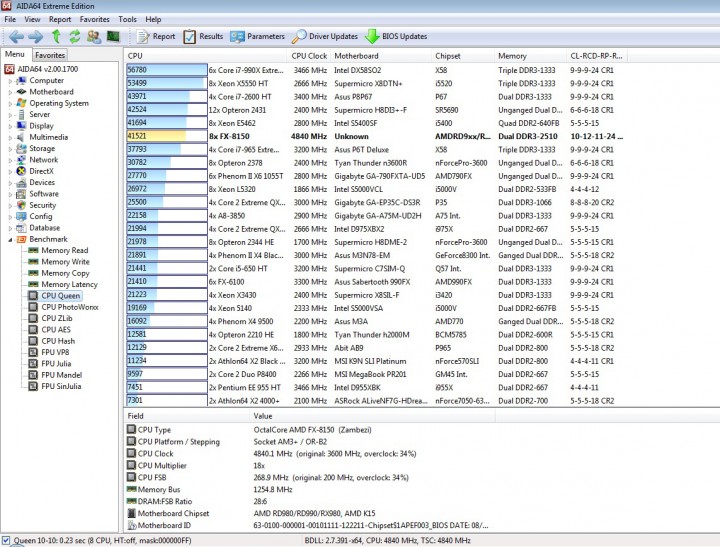Expand the Operating System tree node
The height and width of the screenshot is (547, 720).
(10, 103)
